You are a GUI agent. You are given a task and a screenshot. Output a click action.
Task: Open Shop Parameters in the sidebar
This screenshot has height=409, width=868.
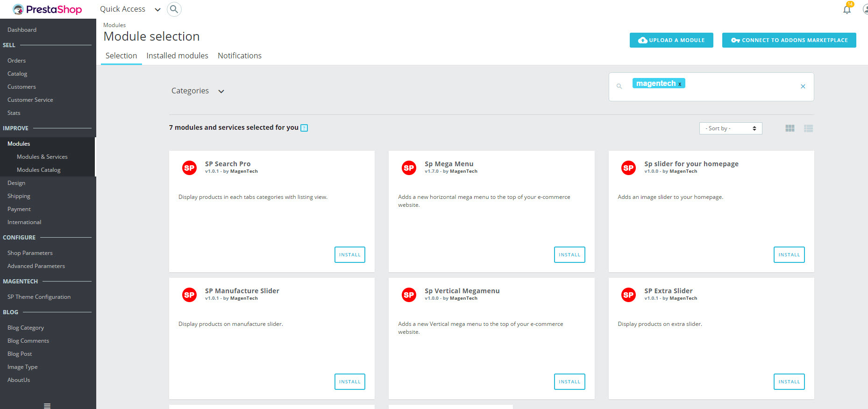point(30,253)
